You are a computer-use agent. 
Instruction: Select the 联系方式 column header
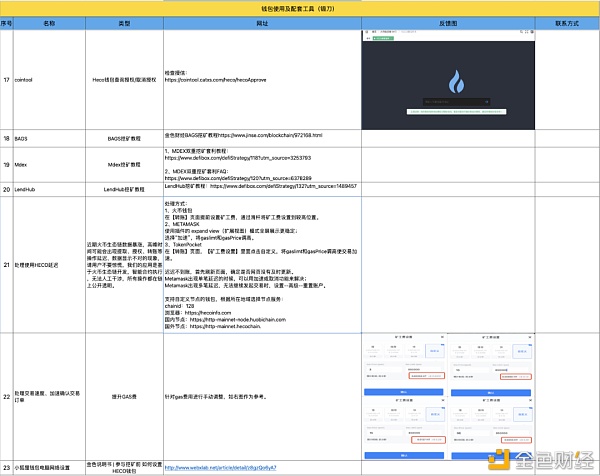pyautogui.click(x=567, y=23)
